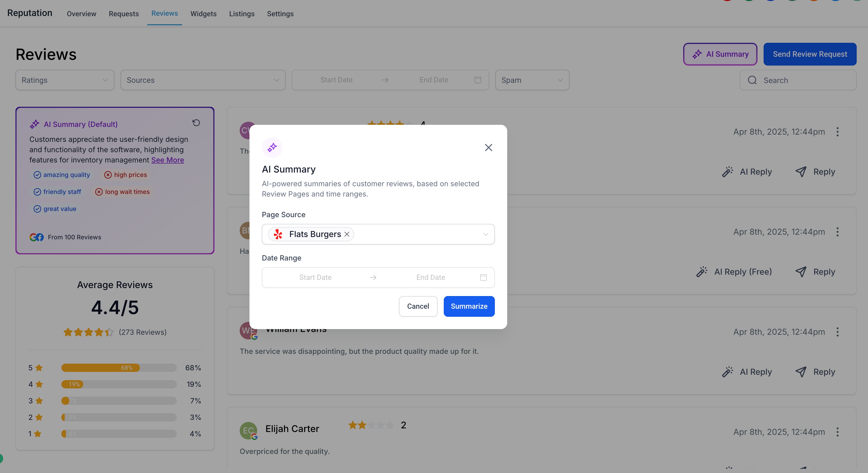Click the Reply send icon on William Evans review
Viewport: 868px width, 473px height.
tap(801, 372)
